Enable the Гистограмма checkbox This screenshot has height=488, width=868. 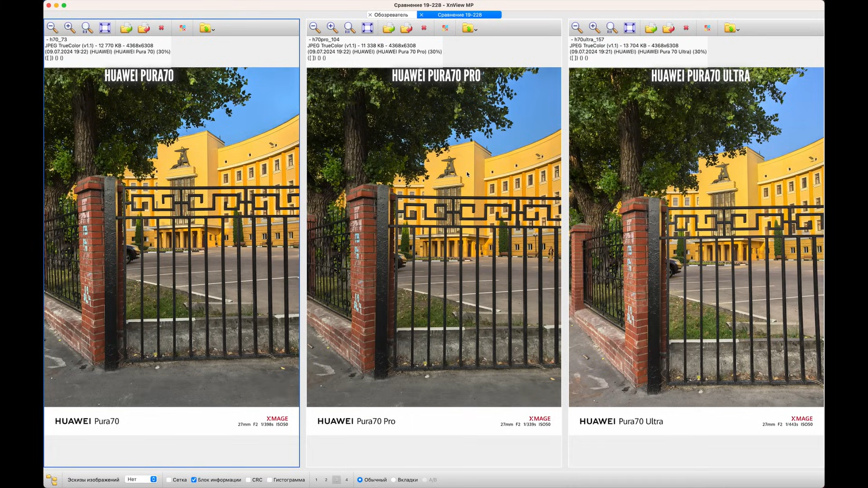tap(270, 480)
